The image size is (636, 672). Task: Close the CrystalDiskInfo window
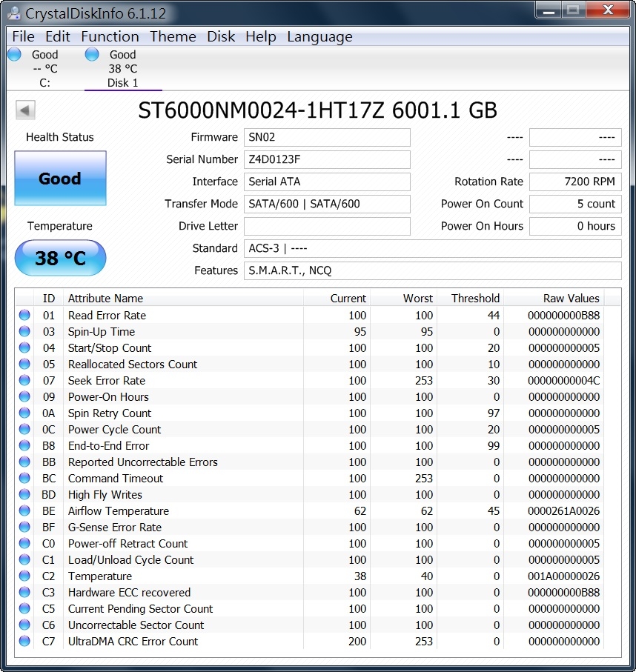(608, 10)
